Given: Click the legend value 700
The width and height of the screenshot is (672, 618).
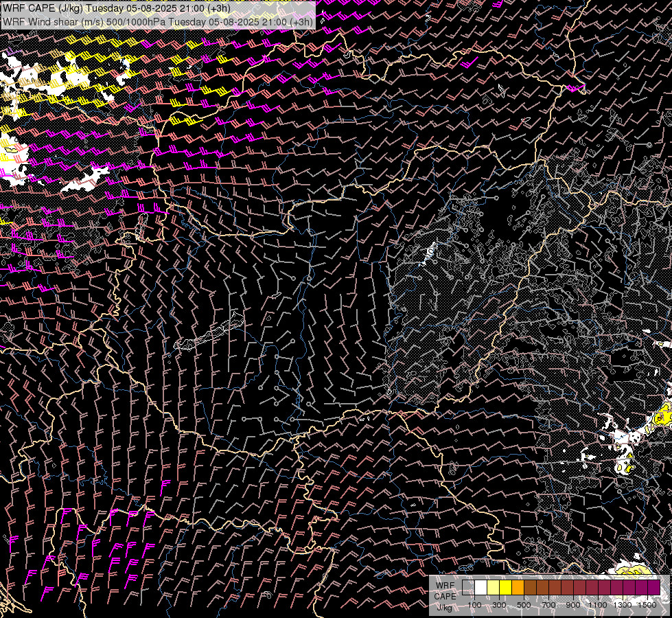Looking at the screenshot, I should point(548,605).
